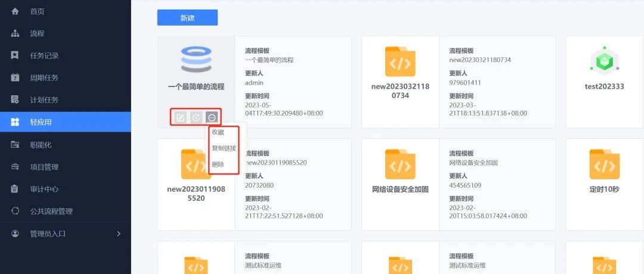Open the 流程 workflow tree icon
The image size is (644, 274).
15,33
